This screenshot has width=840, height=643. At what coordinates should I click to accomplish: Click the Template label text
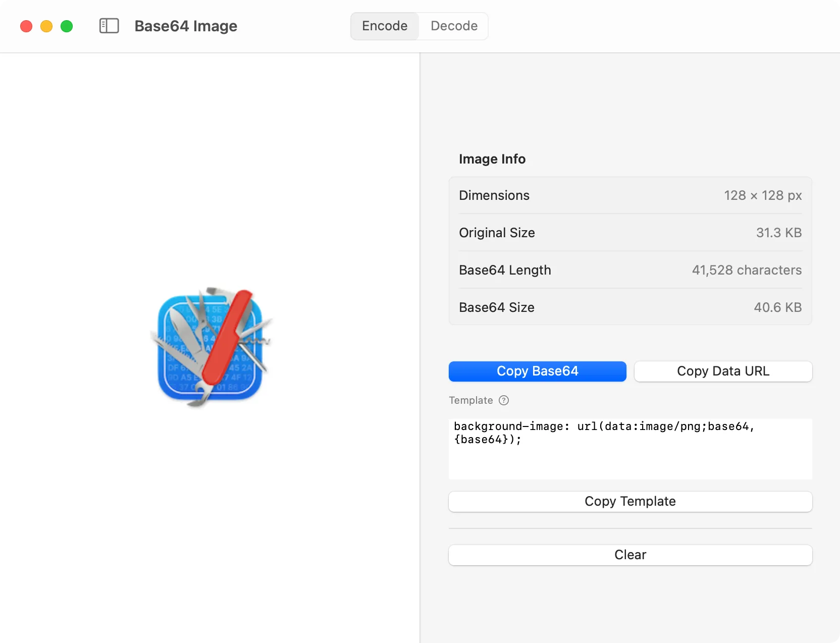[470, 400]
